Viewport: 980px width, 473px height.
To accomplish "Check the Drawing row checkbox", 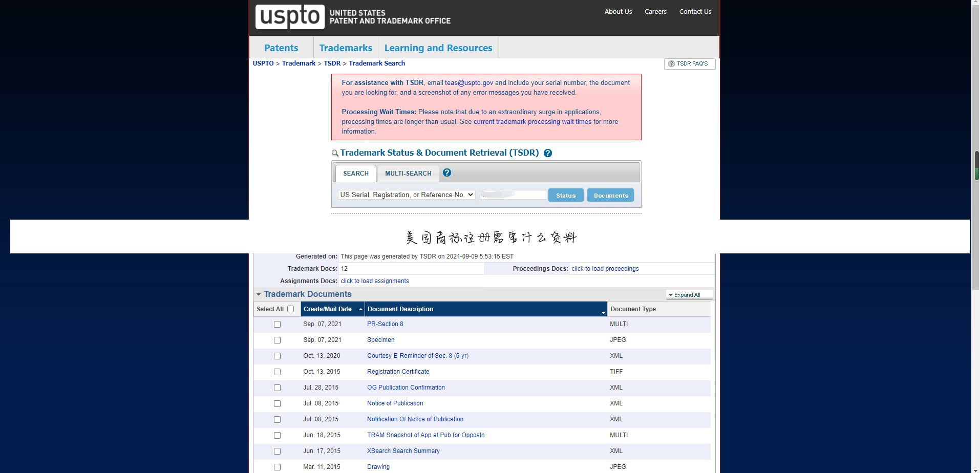I will coord(277,467).
